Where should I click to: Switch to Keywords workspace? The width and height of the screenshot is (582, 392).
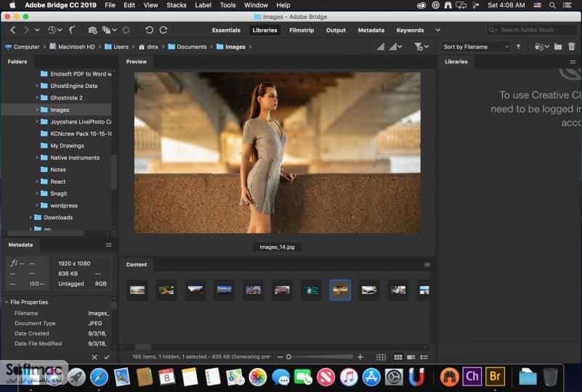(410, 30)
